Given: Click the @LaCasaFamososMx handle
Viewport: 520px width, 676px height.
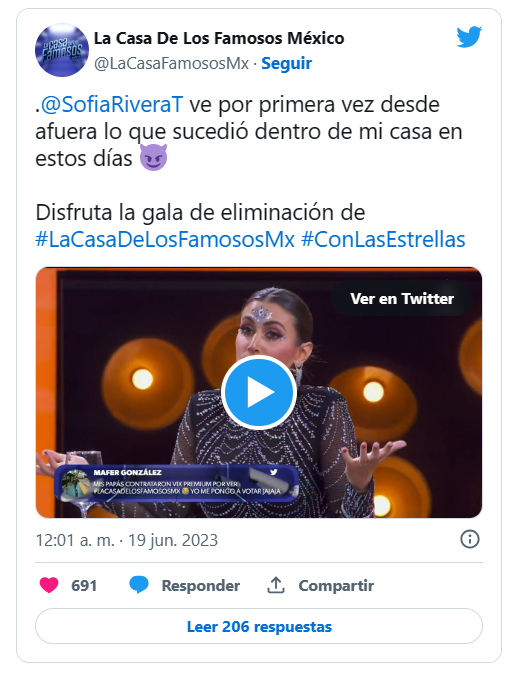Looking at the screenshot, I should click(172, 63).
